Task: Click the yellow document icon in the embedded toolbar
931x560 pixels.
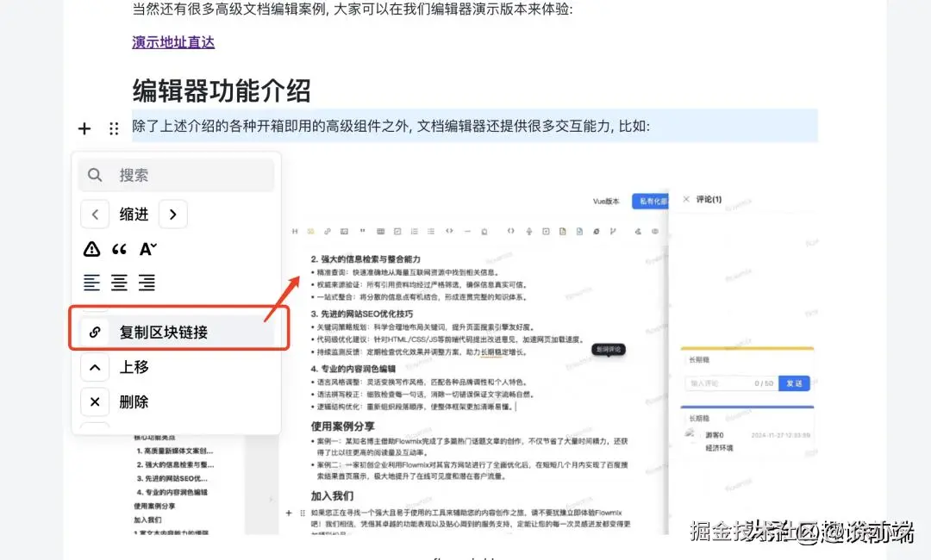Action: pos(562,232)
